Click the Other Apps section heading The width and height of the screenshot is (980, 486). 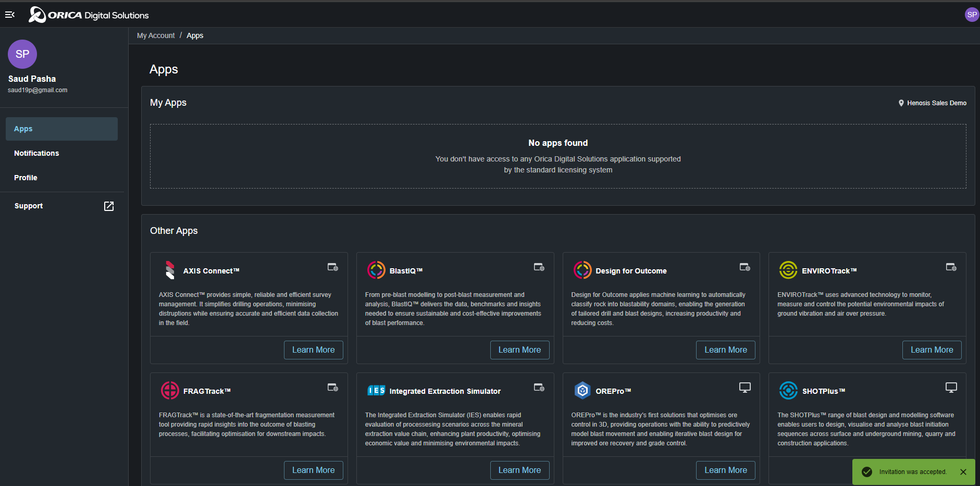[x=174, y=231]
